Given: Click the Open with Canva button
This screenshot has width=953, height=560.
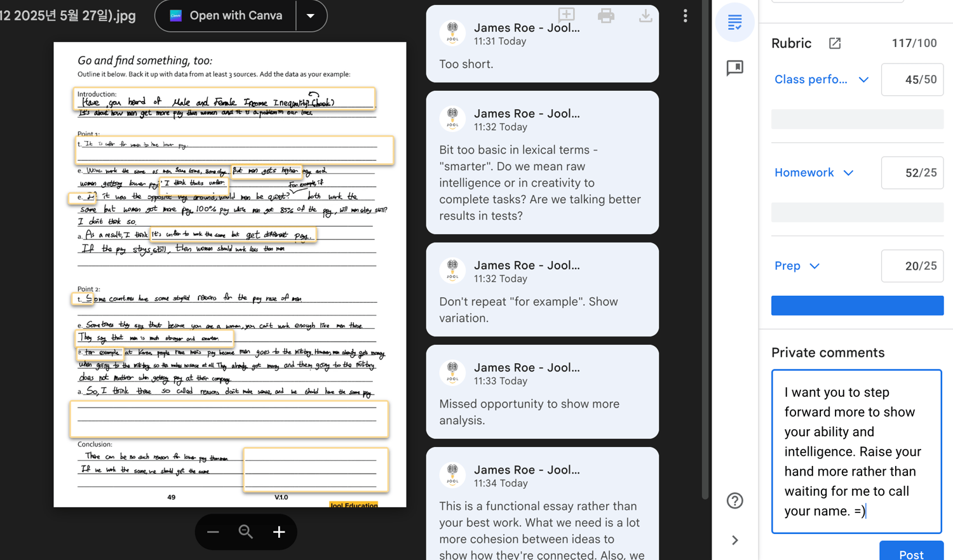Looking at the screenshot, I should click(226, 15).
